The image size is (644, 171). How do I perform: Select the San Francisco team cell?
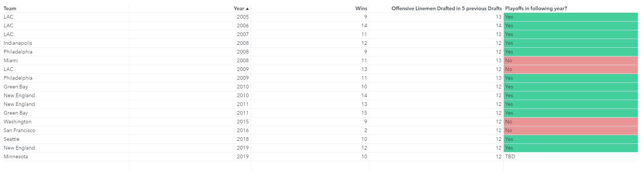pyautogui.click(x=19, y=130)
